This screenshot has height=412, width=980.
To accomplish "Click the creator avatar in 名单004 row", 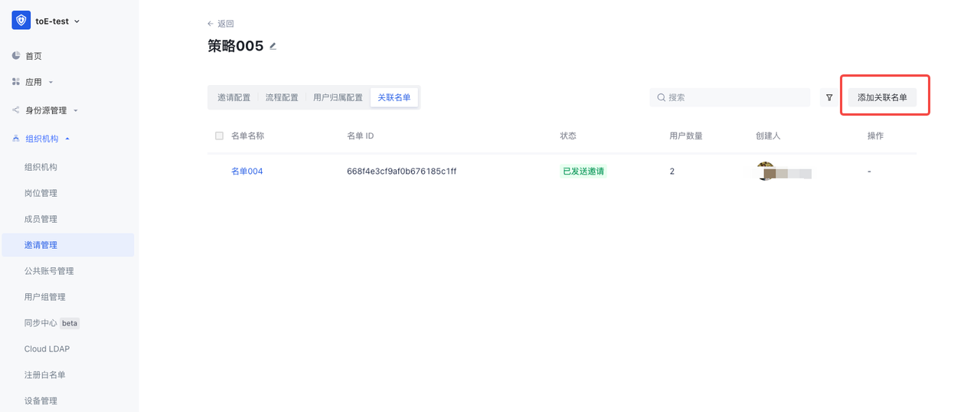I will 766,171.
